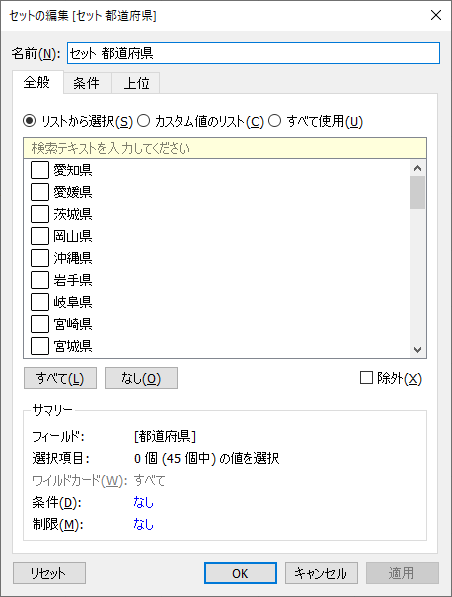Switch to the 上位 tab
Viewport: 452px width, 597px height.
tap(136, 83)
